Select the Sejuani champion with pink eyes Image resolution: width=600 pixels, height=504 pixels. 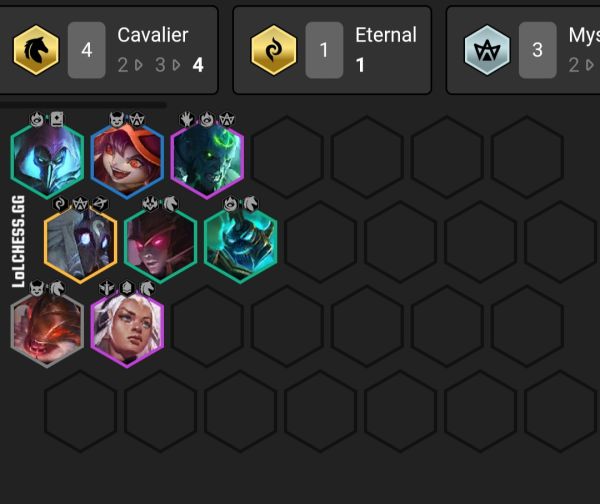160,243
